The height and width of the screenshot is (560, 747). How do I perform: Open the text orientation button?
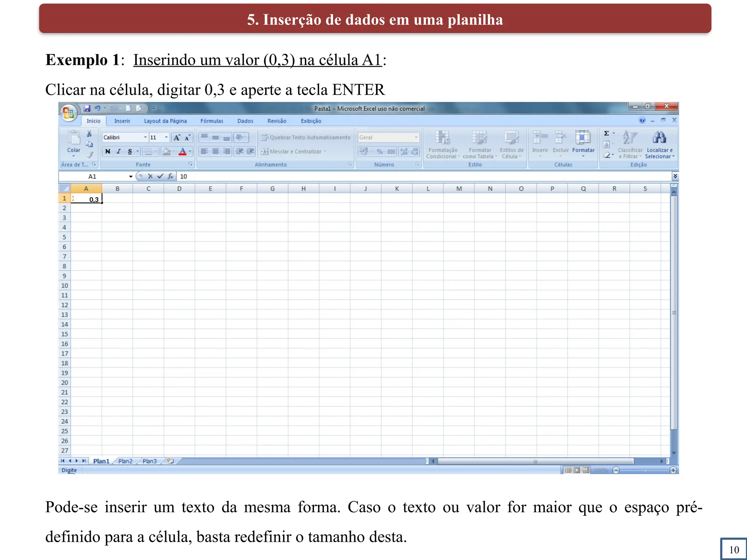[241, 137]
